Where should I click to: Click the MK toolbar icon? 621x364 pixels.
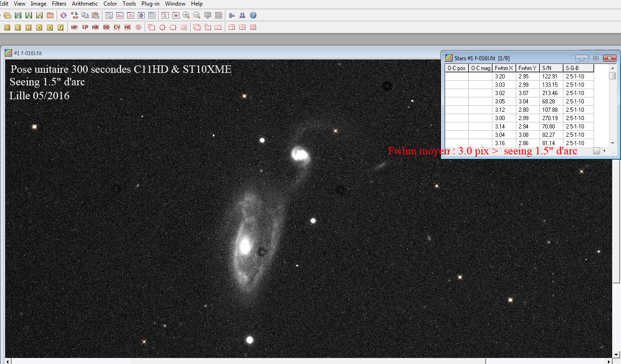coord(96,27)
